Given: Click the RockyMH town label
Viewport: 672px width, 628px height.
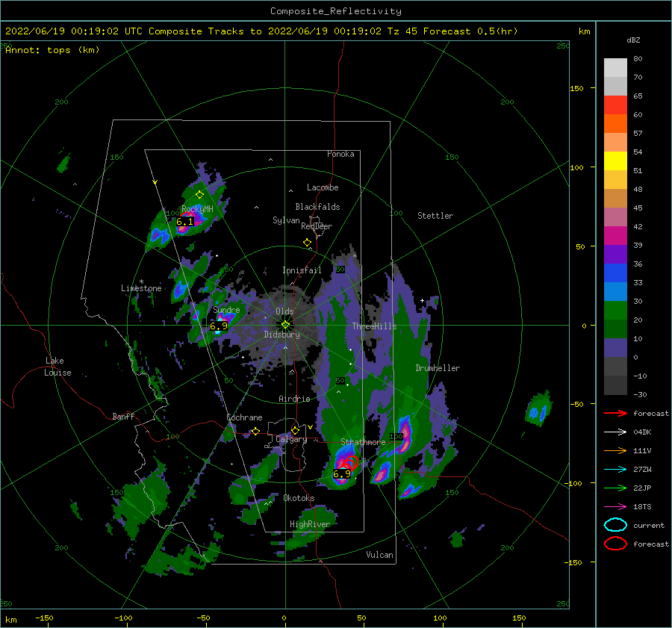Looking at the screenshot, I should [x=197, y=209].
